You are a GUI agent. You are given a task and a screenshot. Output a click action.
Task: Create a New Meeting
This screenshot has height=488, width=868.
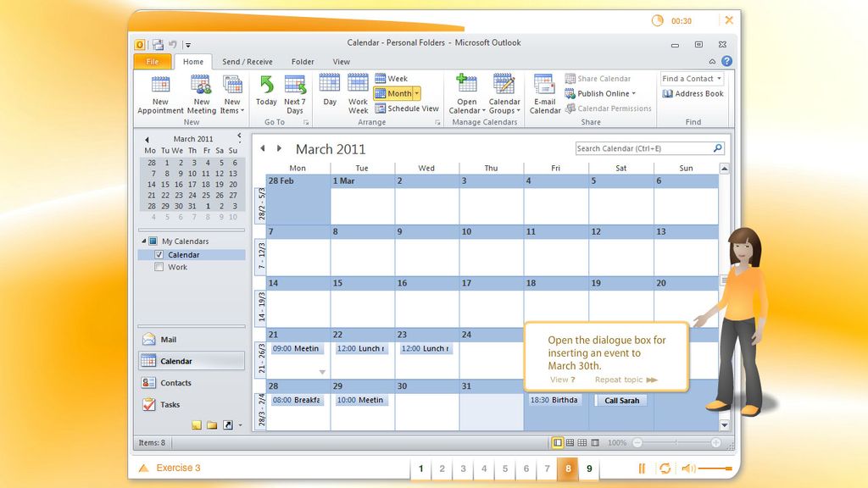pos(202,95)
